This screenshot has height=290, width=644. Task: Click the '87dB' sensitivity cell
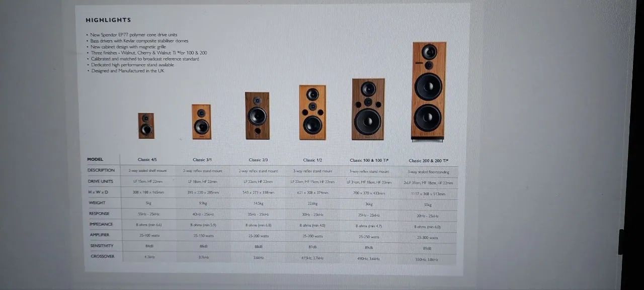click(312, 247)
